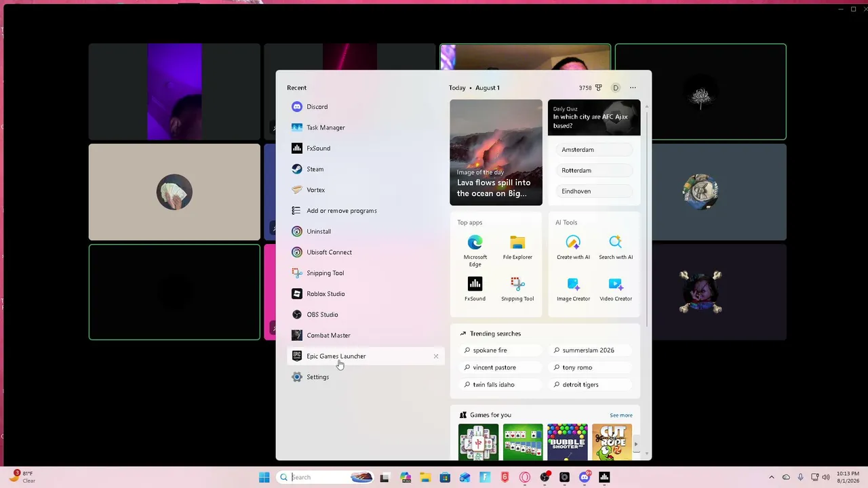Select trending search detroit tigers
Viewport: 868px width, 488px height.
pos(591,384)
